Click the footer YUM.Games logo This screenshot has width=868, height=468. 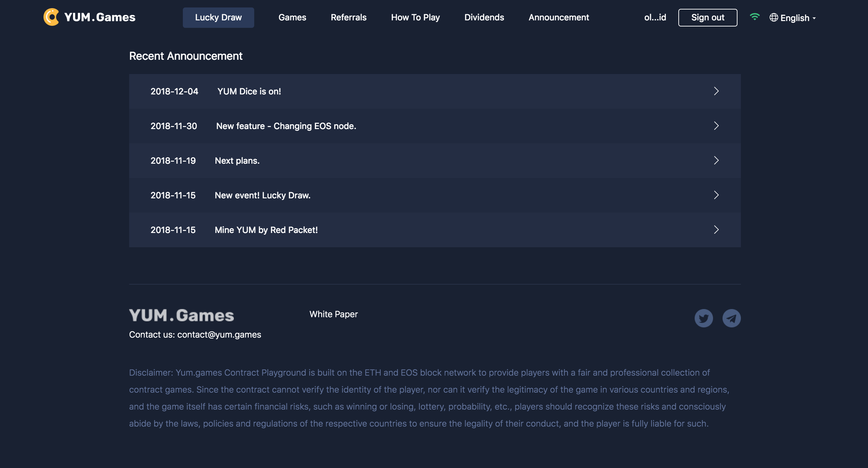pos(181,315)
